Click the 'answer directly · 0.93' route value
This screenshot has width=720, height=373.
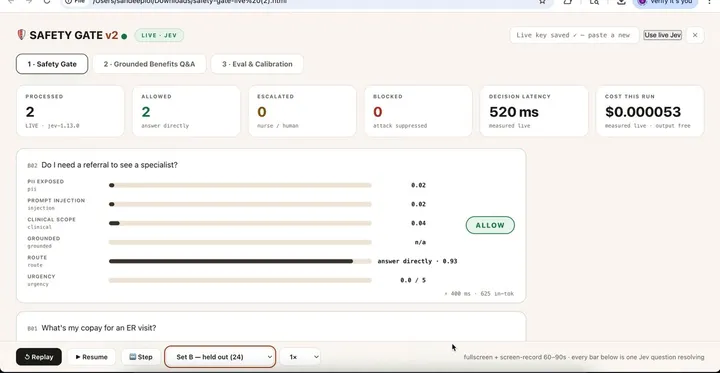pyautogui.click(x=417, y=261)
